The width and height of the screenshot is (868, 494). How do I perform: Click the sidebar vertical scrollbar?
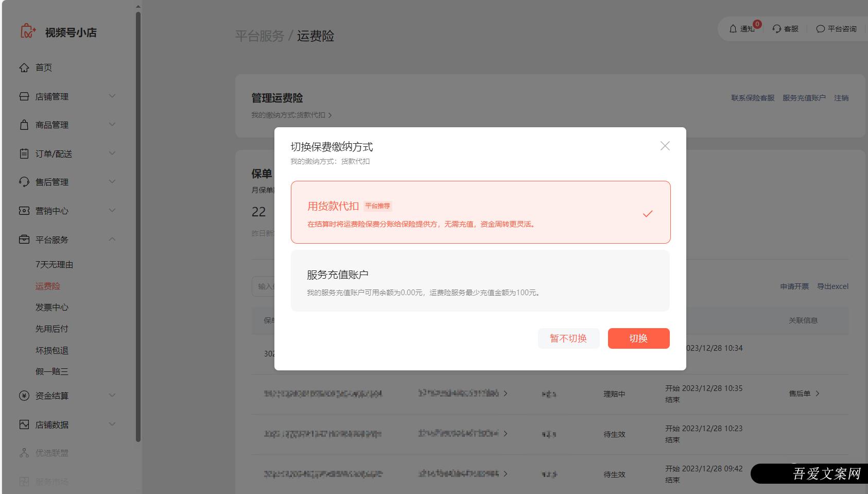click(x=138, y=227)
